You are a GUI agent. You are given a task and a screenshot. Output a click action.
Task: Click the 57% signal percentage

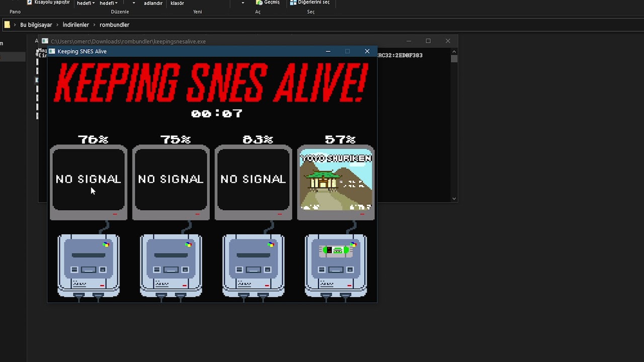point(340,139)
